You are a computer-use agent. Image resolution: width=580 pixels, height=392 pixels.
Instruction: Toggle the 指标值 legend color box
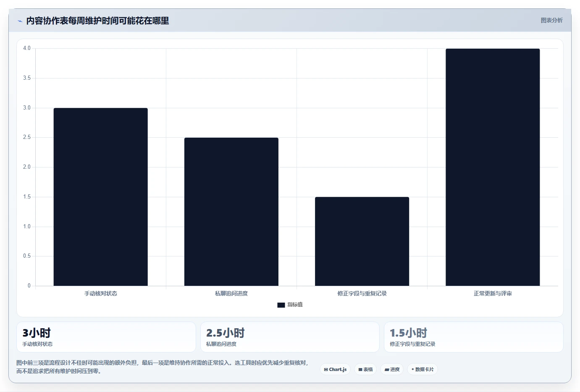[281, 305]
